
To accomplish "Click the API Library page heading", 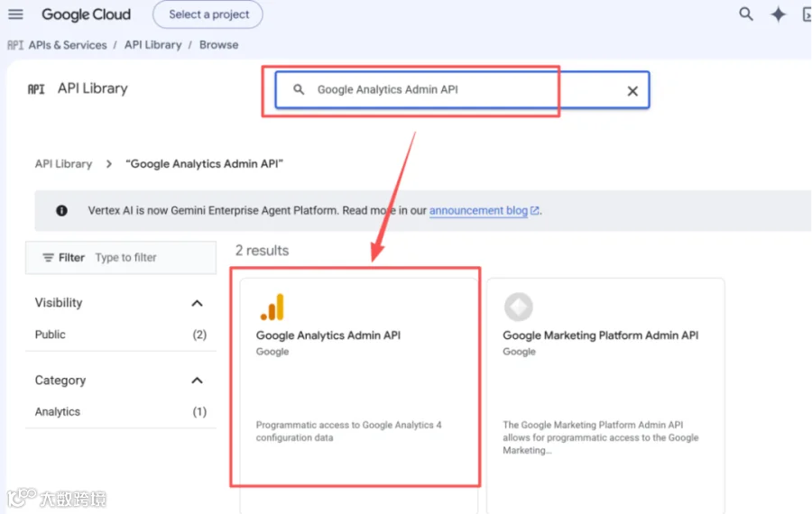I will (x=92, y=88).
